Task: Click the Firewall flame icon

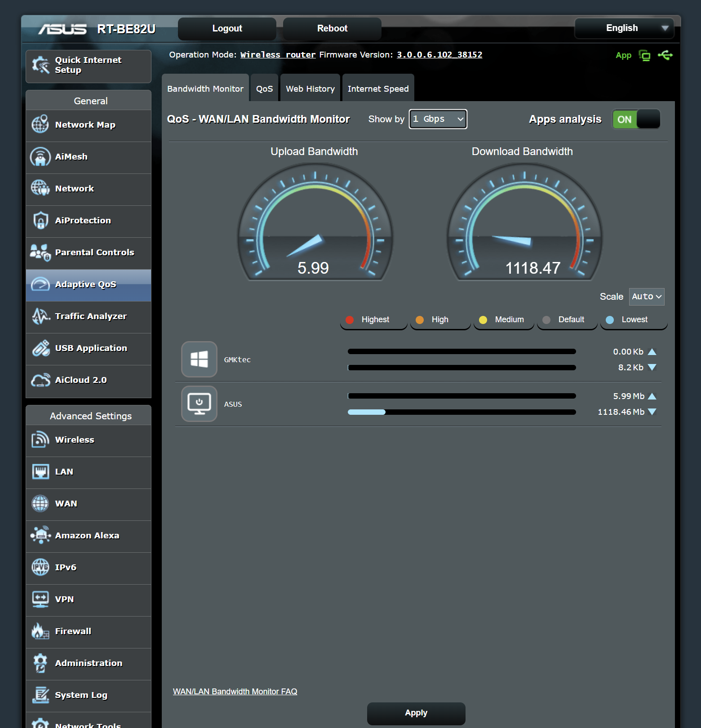Action: [x=40, y=631]
